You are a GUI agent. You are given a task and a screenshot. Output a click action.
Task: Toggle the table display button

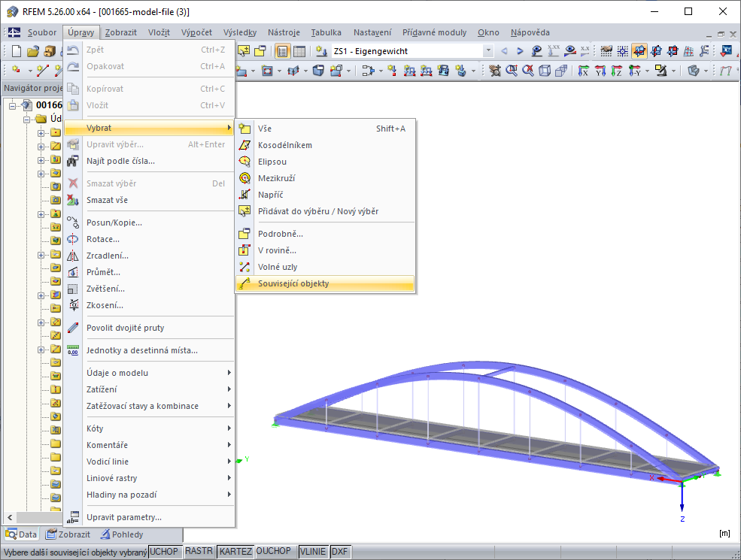299,51
